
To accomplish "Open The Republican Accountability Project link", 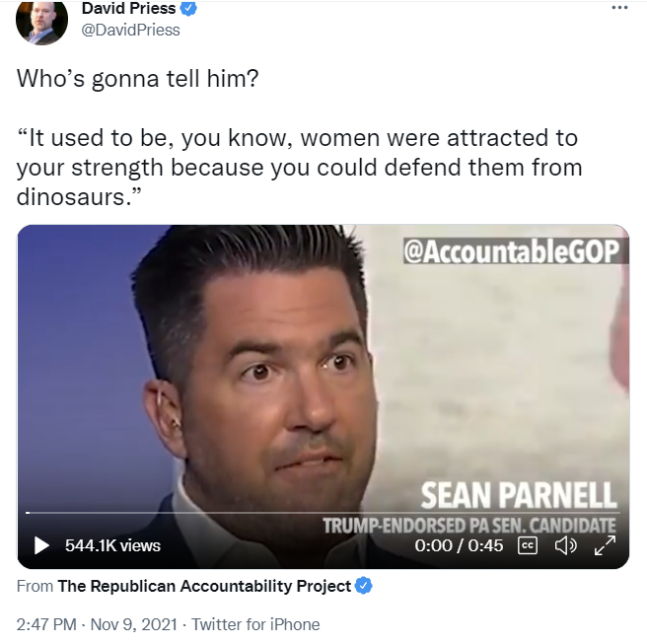I will pos(204,586).
